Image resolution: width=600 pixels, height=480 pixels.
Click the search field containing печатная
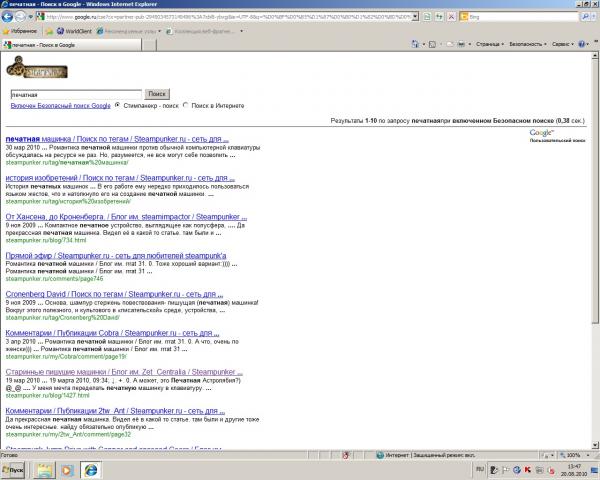[x=76, y=95]
